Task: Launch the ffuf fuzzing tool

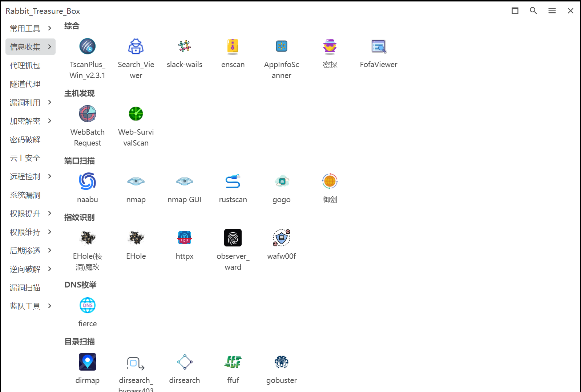Action: click(233, 362)
